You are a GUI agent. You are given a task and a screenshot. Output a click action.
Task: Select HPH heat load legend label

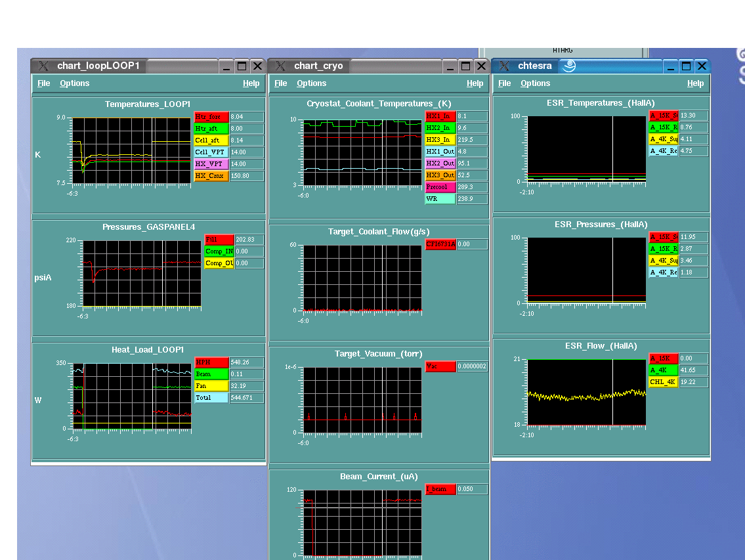pyautogui.click(x=211, y=362)
